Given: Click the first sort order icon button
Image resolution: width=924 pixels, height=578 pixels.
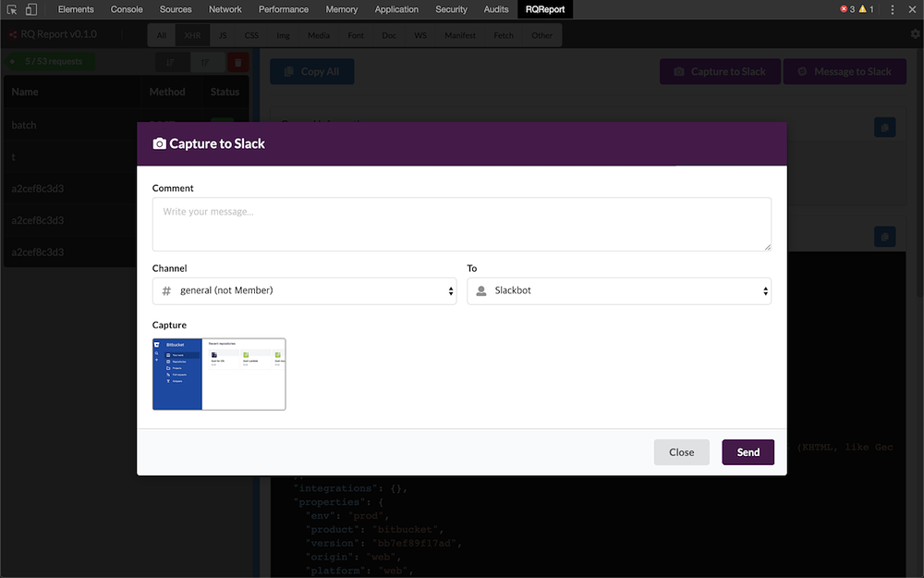Looking at the screenshot, I should 172,63.
